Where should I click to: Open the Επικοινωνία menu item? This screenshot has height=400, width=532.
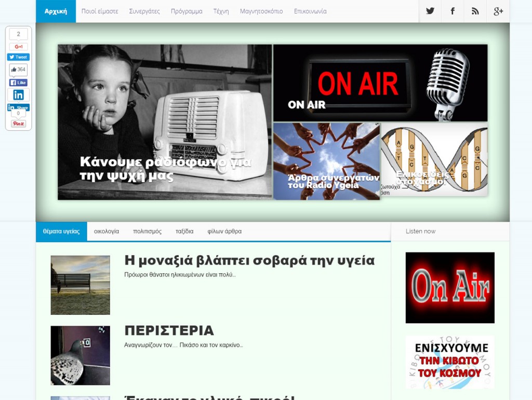310,11
